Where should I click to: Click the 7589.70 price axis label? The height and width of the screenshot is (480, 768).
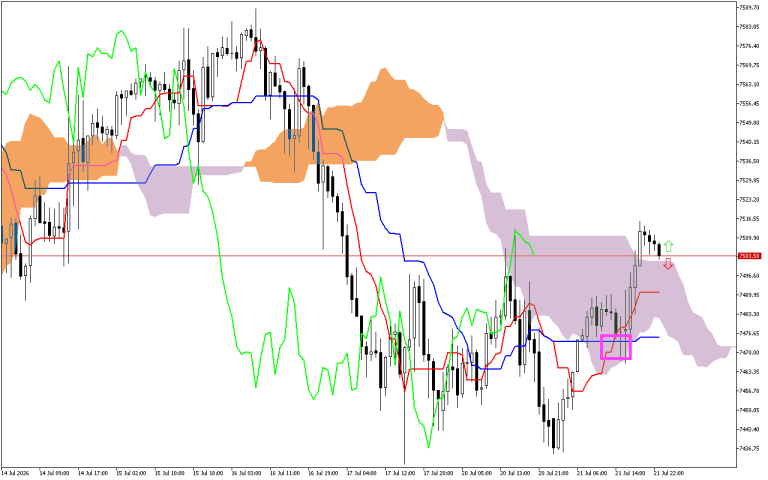click(749, 7)
